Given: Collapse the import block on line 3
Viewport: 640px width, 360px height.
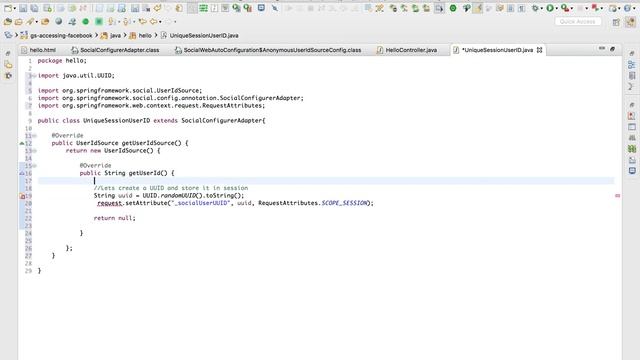Looking at the screenshot, I should pos(34,76).
